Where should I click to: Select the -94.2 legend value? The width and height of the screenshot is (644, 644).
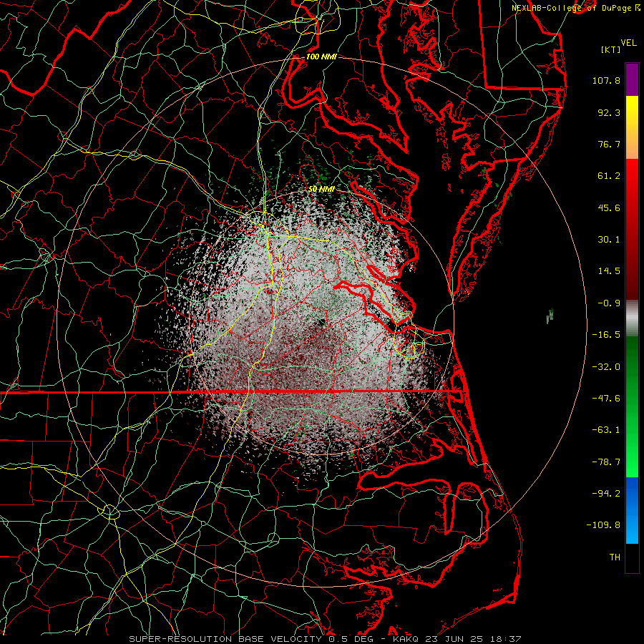[x=606, y=494]
